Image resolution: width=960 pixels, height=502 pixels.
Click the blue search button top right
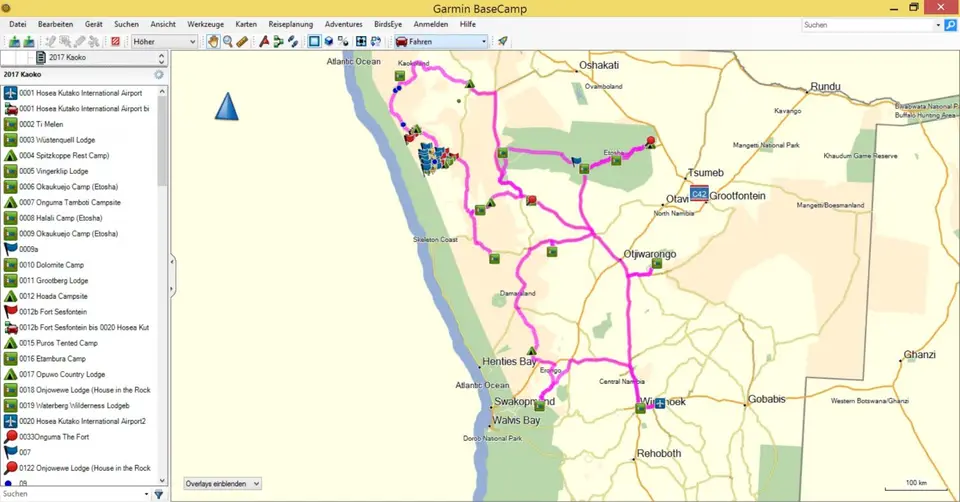point(950,24)
